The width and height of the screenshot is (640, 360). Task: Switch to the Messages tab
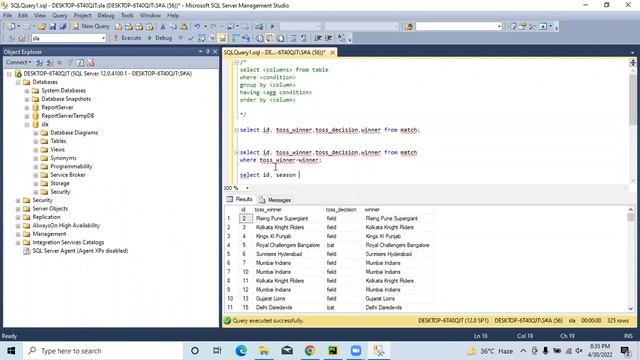pyautogui.click(x=275, y=200)
